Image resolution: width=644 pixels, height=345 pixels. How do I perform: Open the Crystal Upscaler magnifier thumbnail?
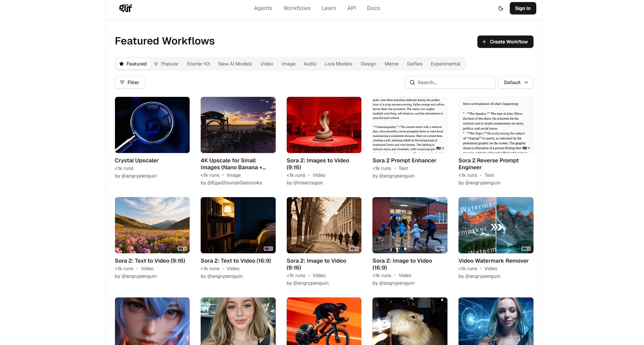pyautogui.click(x=152, y=125)
